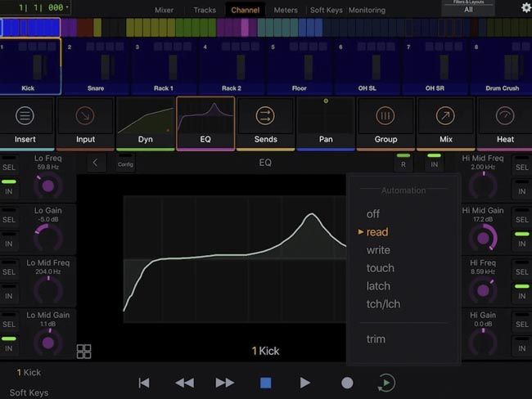Select automation mode touch
532x399 pixels.
380,268
